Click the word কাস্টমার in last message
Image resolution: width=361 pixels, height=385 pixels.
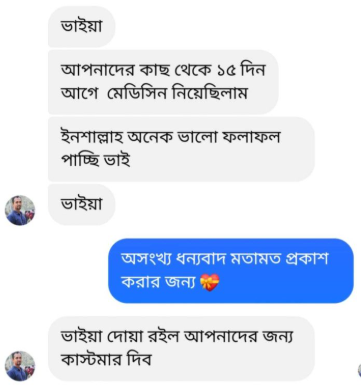(92, 360)
